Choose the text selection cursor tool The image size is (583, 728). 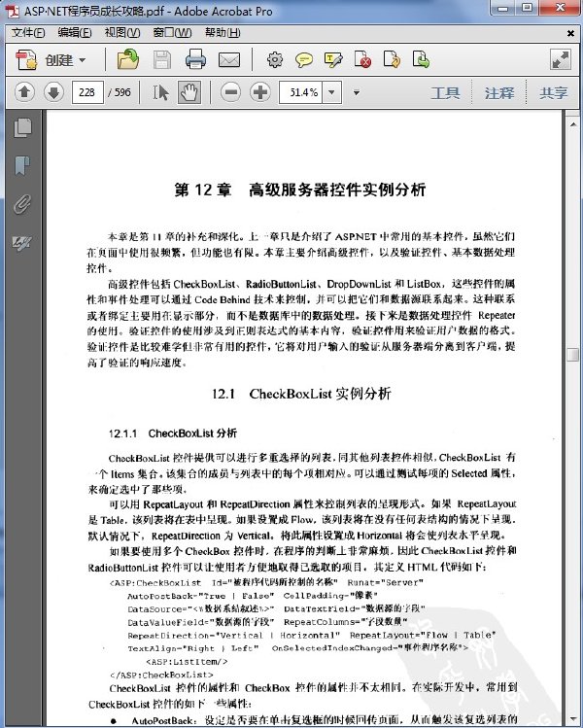[x=160, y=92]
